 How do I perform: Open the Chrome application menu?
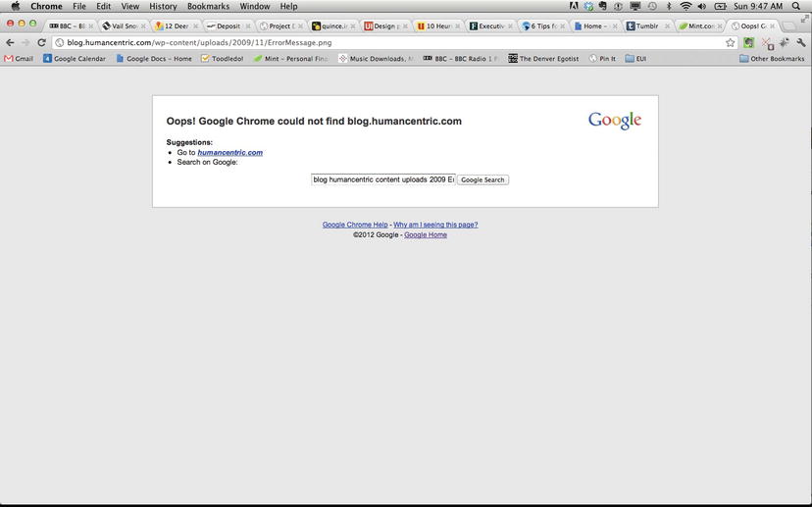click(46, 6)
